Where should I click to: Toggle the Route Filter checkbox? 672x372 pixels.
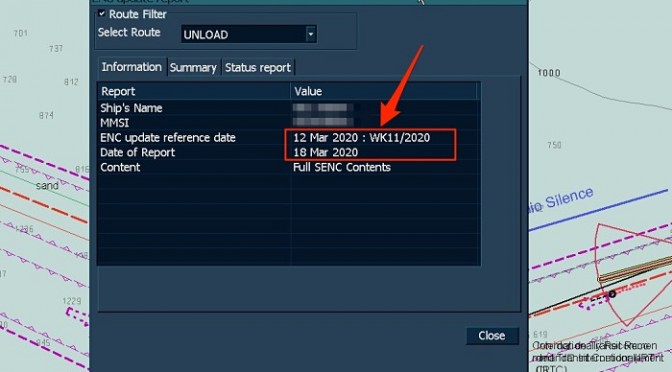[102, 14]
